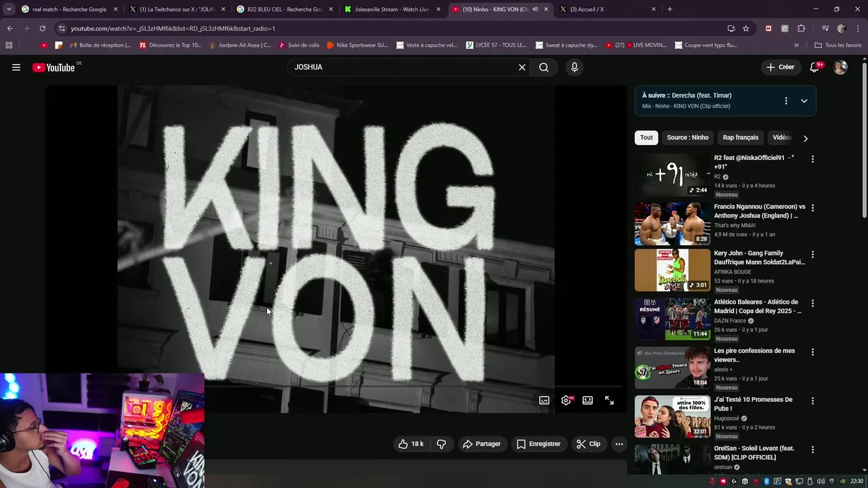
Task: Run the YouTube search magnifier button
Action: point(544,67)
